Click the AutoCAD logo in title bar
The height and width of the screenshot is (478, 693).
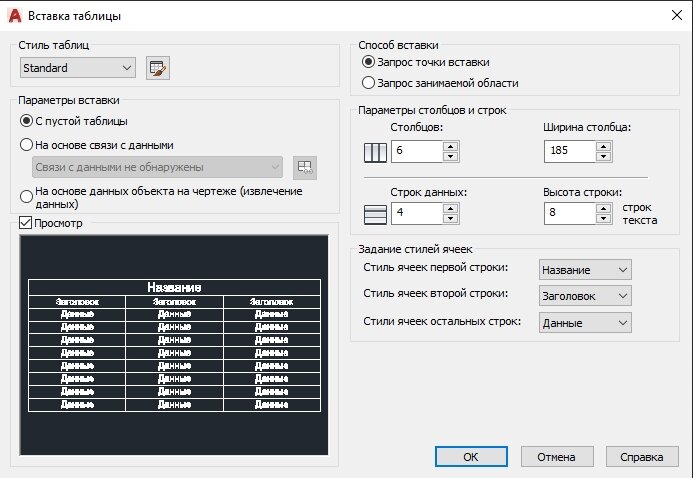coord(15,16)
